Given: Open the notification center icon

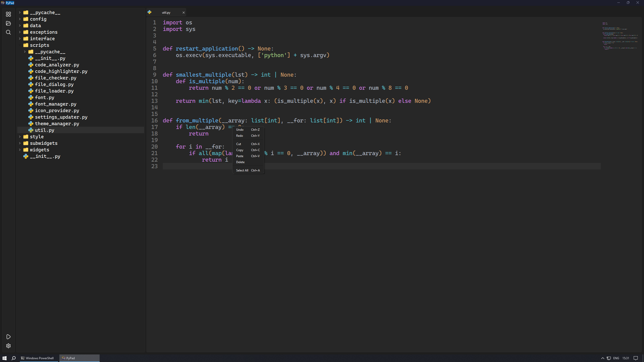Looking at the screenshot, I should tap(636, 358).
